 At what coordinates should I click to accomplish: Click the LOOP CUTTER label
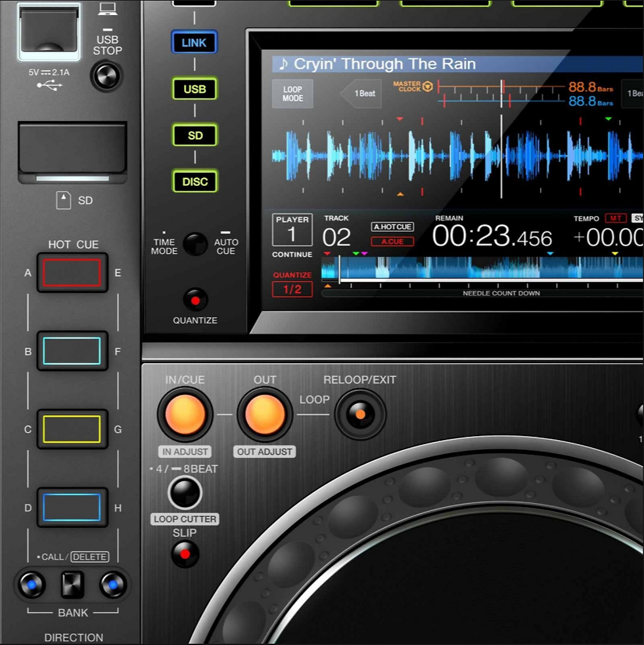(x=185, y=519)
